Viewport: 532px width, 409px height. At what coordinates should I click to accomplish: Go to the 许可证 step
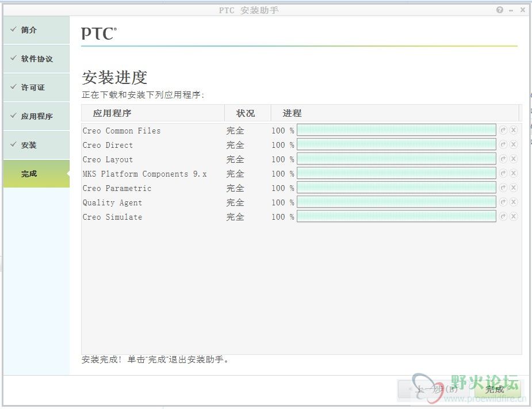[36, 87]
